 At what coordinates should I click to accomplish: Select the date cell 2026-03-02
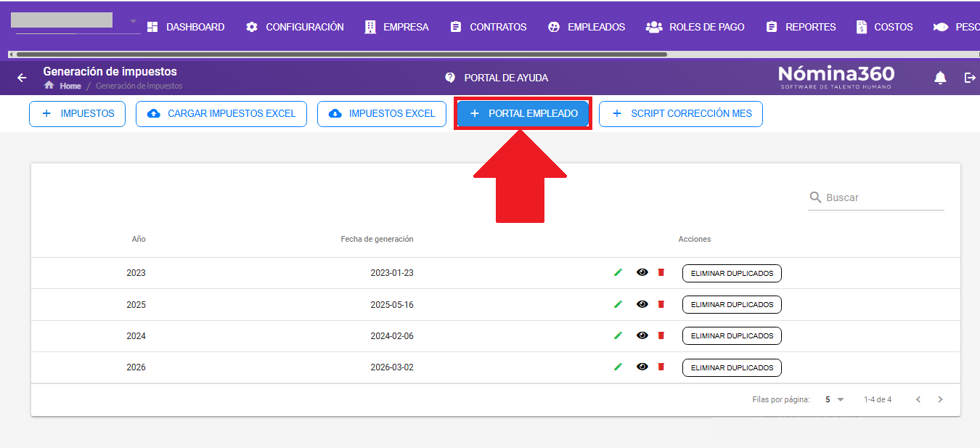[x=392, y=367]
